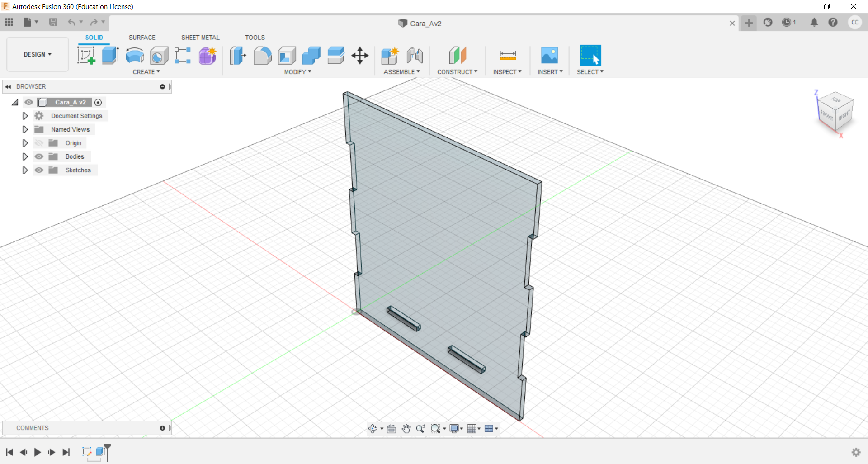
Task: Add a new design tab
Action: coord(749,23)
